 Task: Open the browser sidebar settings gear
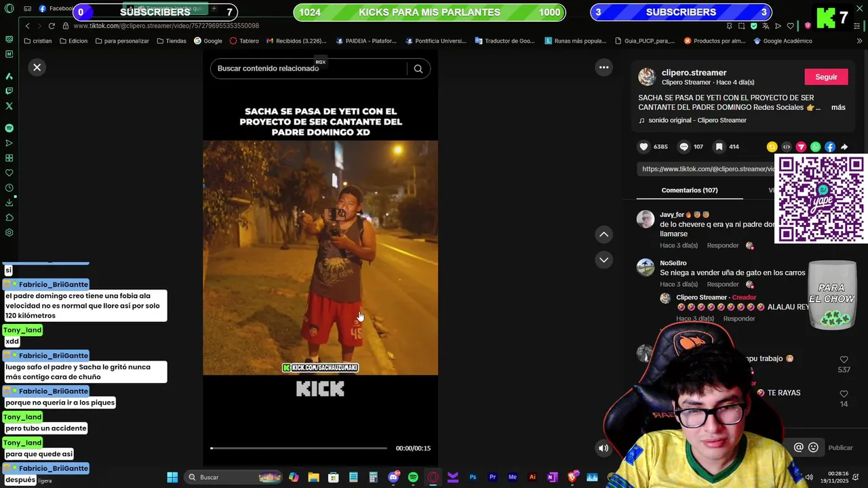pyautogui.click(x=9, y=232)
